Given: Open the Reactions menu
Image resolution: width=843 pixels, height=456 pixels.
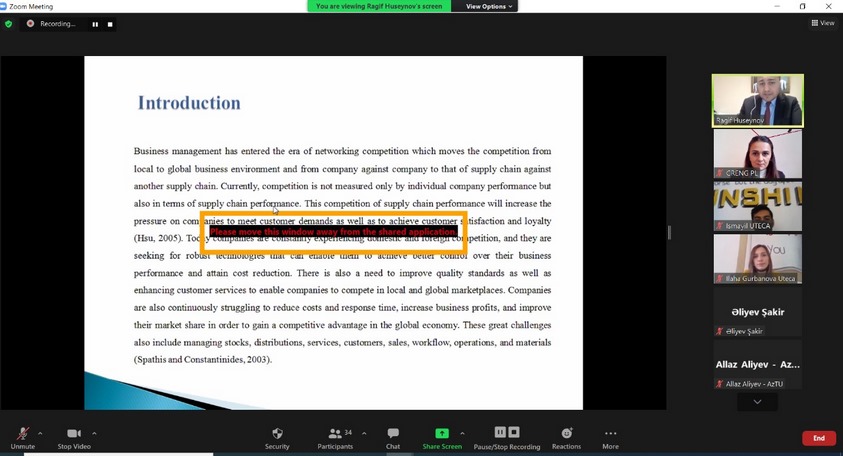Looking at the screenshot, I should (x=566, y=435).
